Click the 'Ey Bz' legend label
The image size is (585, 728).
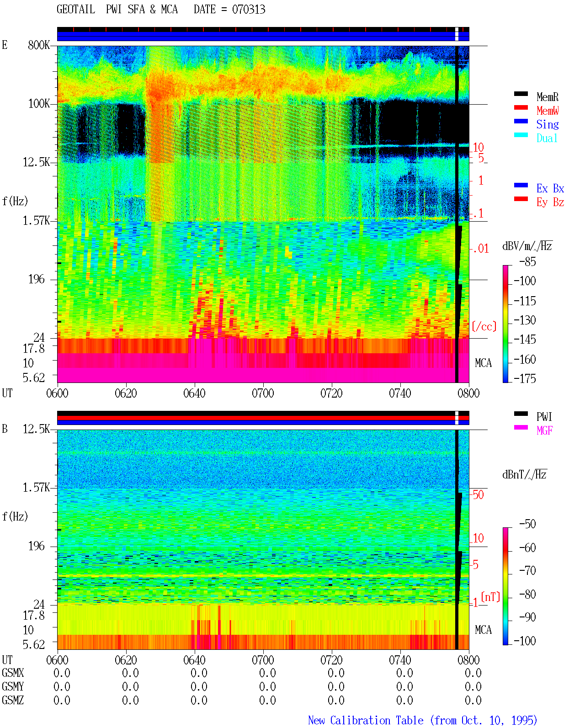tap(550, 202)
